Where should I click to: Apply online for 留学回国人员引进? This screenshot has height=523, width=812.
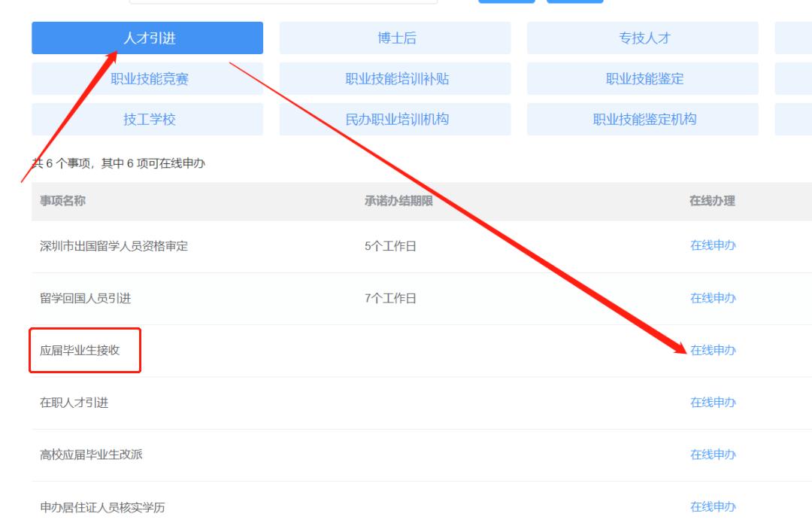[713, 297]
